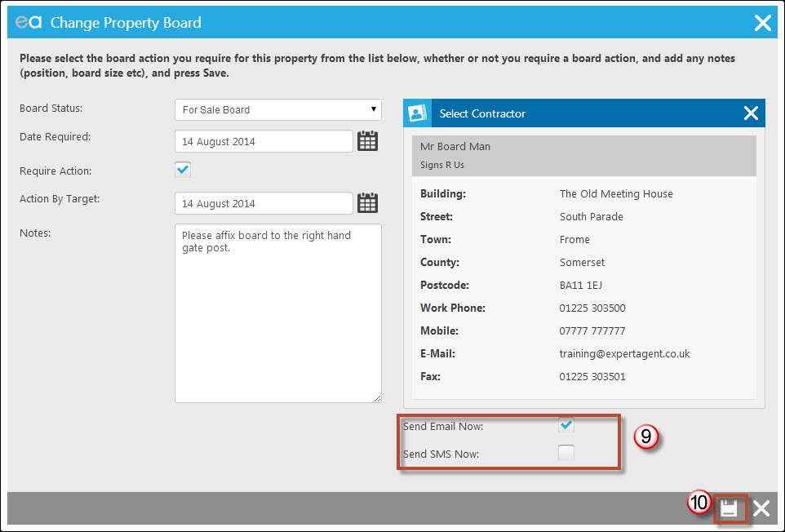
Task: Open the Date Required calendar picker
Action: pos(367,141)
